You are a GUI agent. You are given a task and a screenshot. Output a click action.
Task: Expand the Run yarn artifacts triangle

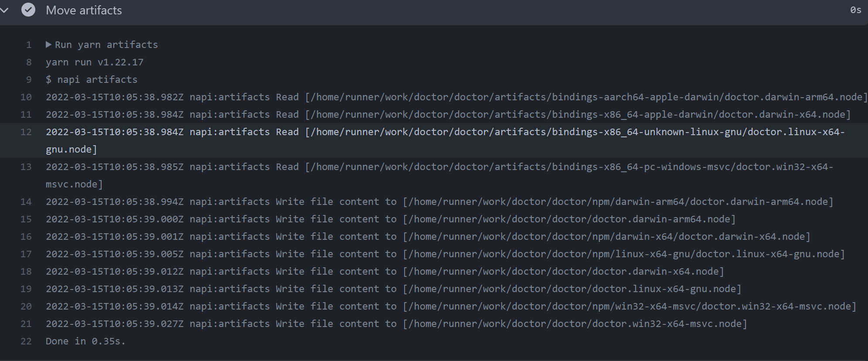coord(48,44)
